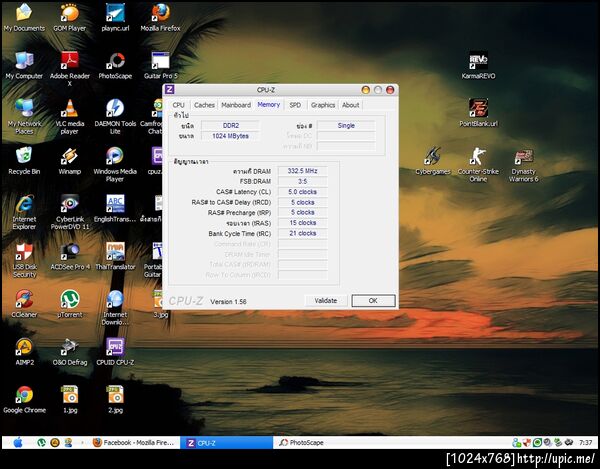Open the About tab in CPU-Z
600x469 pixels.
351,105
